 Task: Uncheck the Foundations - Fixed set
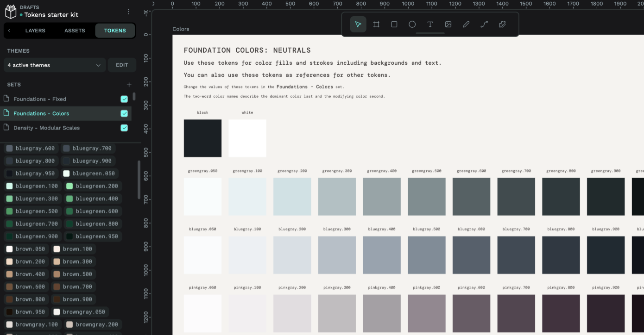pos(124,99)
